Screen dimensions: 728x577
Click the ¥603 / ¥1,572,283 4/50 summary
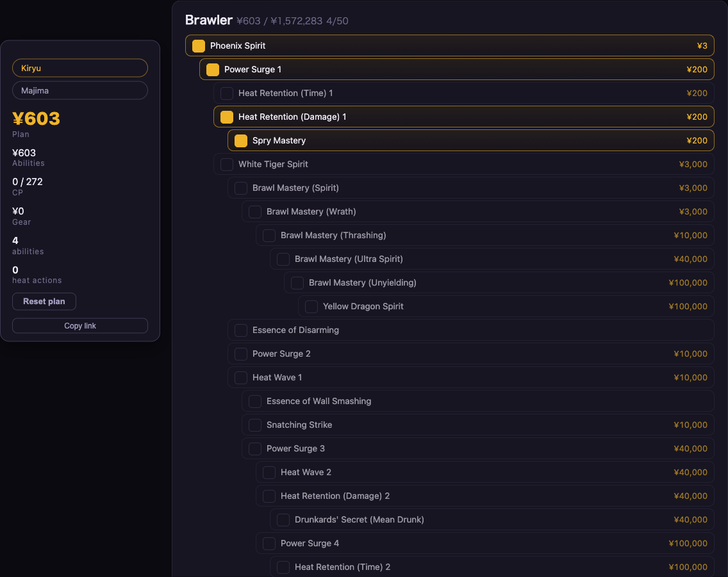click(x=292, y=21)
